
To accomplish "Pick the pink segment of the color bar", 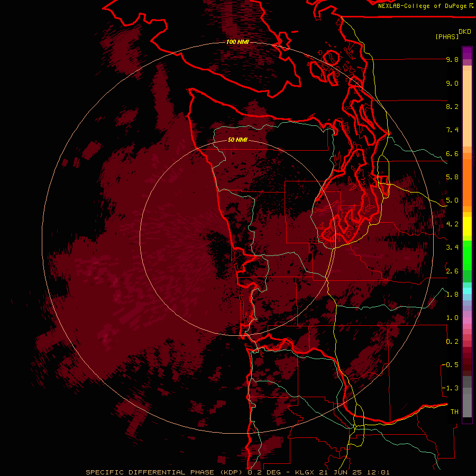I will pyautogui.click(x=467, y=321).
